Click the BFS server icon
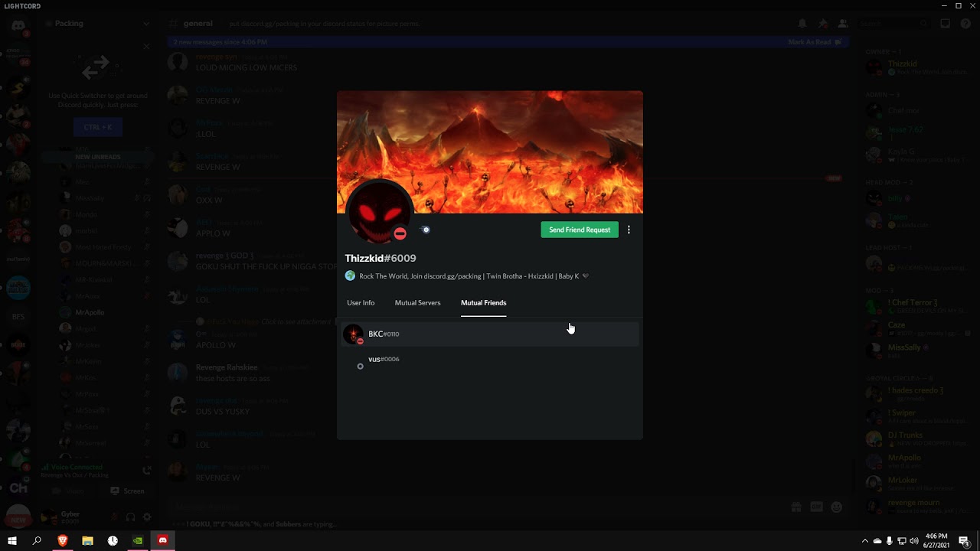The image size is (980, 551). [x=18, y=317]
